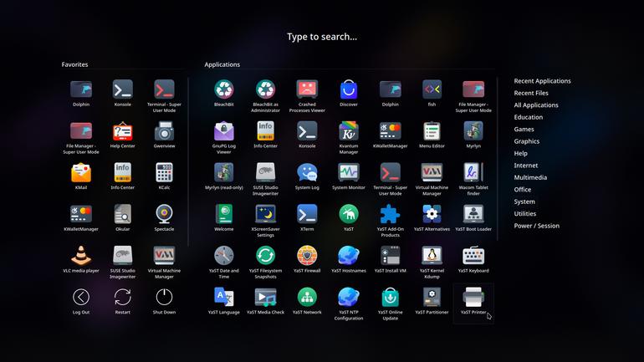Launch Kvantum Manager

click(348, 137)
